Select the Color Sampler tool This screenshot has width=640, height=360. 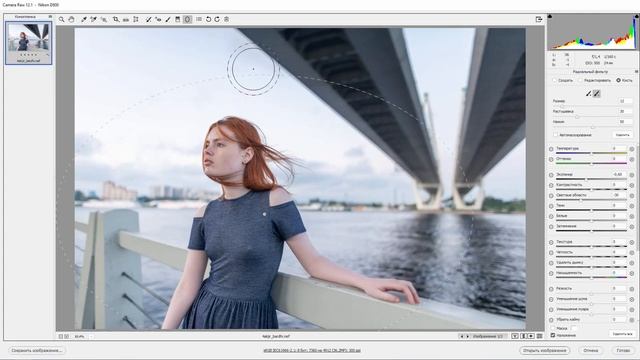pos(93,19)
